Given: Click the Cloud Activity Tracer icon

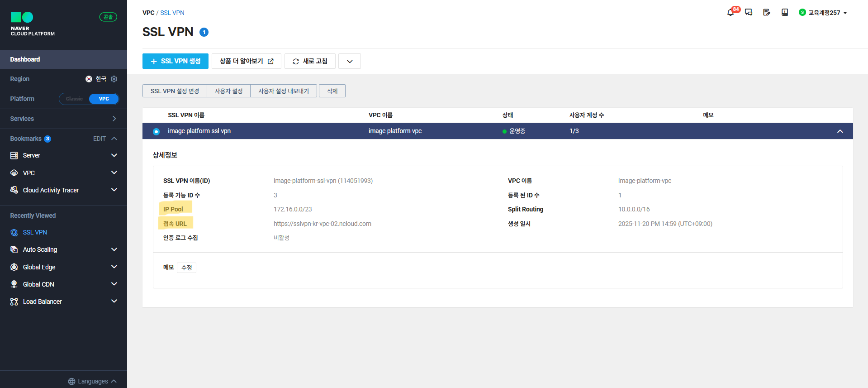Looking at the screenshot, I should [x=14, y=190].
